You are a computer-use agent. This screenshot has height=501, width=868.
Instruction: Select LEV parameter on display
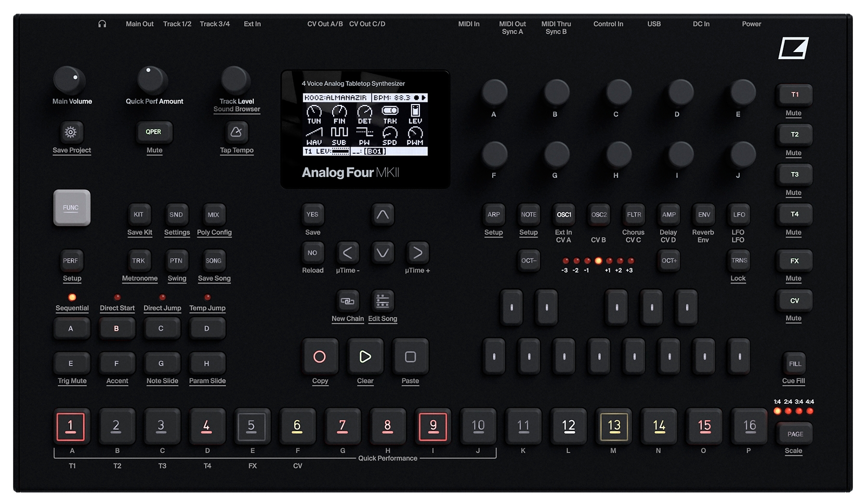tap(415, 114)
